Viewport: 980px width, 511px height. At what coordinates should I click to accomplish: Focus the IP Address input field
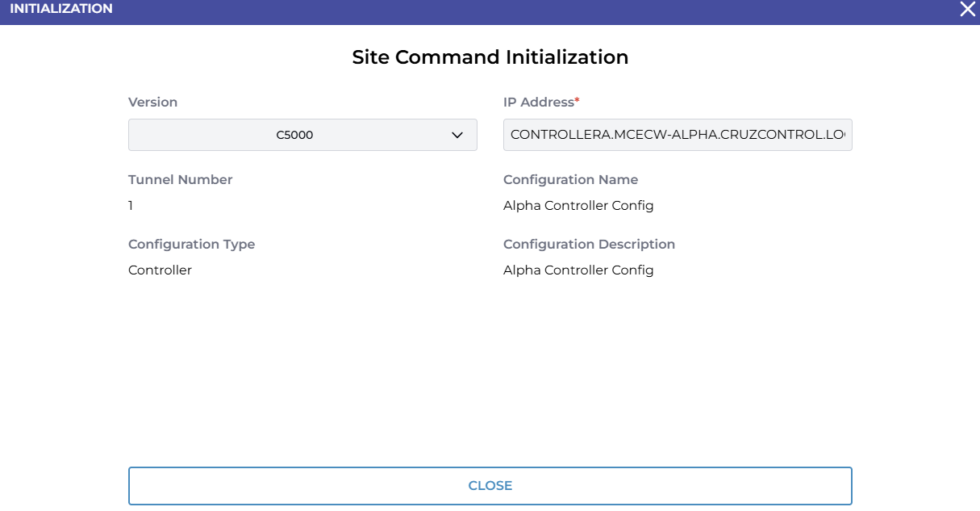[x=677, y=135]
